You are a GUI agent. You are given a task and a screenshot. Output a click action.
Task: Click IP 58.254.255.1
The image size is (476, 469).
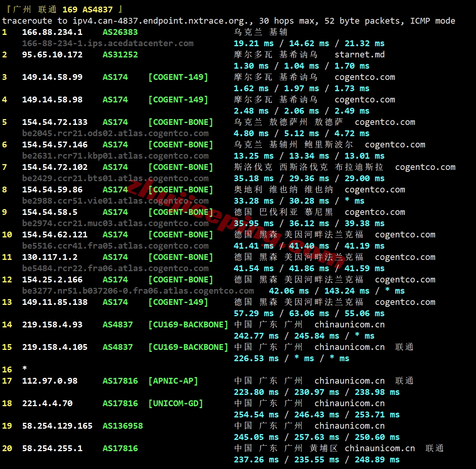(52, 448)
